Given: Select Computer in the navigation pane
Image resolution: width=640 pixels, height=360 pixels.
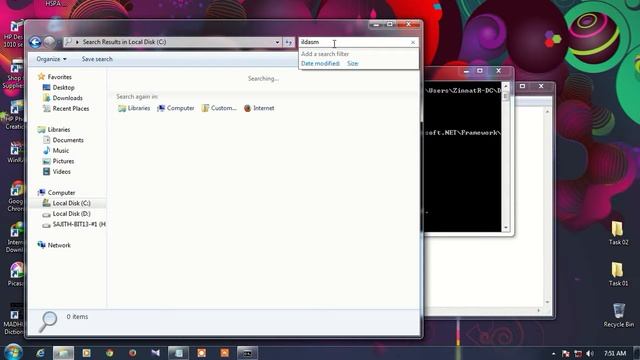Looking at the screenshot, I should (61, 193).
